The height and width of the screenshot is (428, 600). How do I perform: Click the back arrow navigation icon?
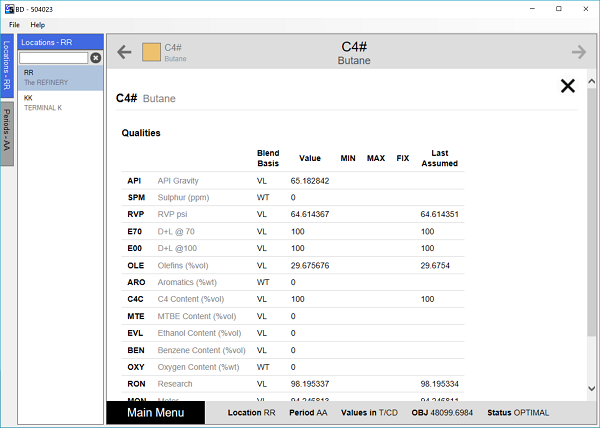124,52
